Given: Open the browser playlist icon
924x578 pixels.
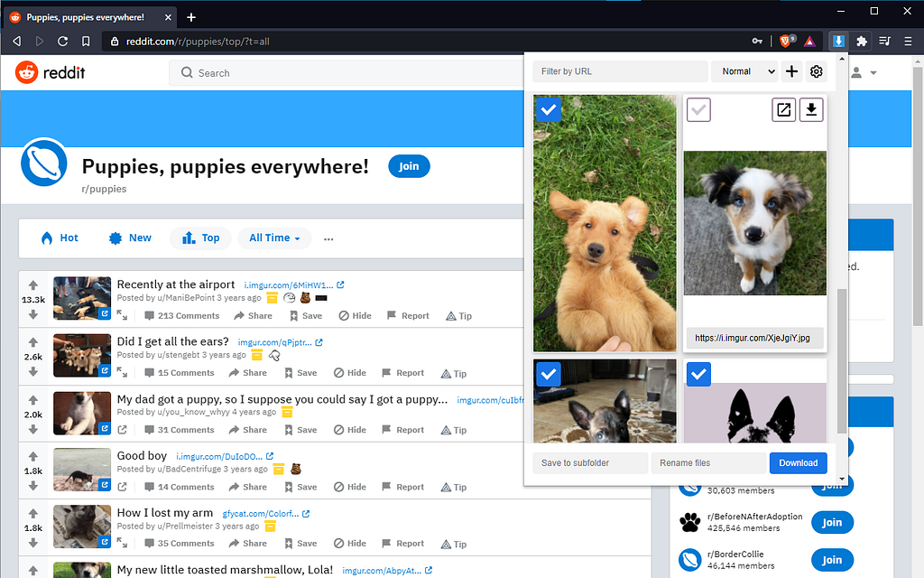Looking at the screenshot, I should click(x=884, y=42).
